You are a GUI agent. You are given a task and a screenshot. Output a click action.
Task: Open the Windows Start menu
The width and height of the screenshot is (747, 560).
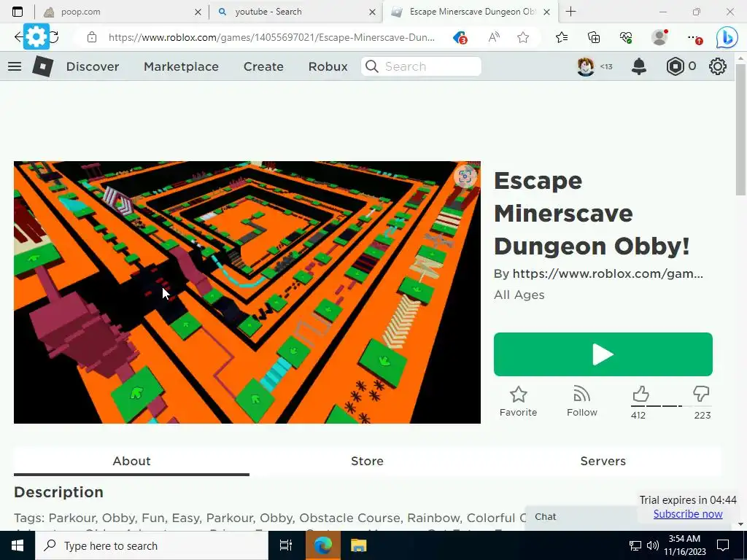[x=18, y=545]
